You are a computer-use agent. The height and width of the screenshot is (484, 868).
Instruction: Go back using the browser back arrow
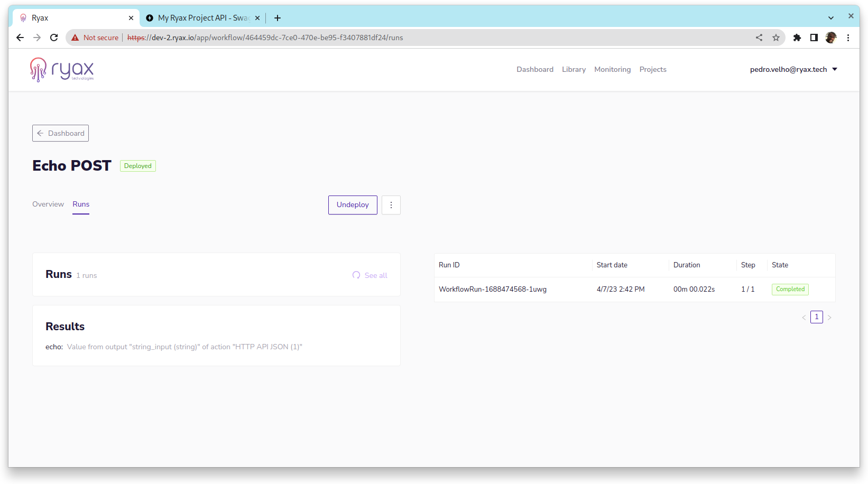20,38
